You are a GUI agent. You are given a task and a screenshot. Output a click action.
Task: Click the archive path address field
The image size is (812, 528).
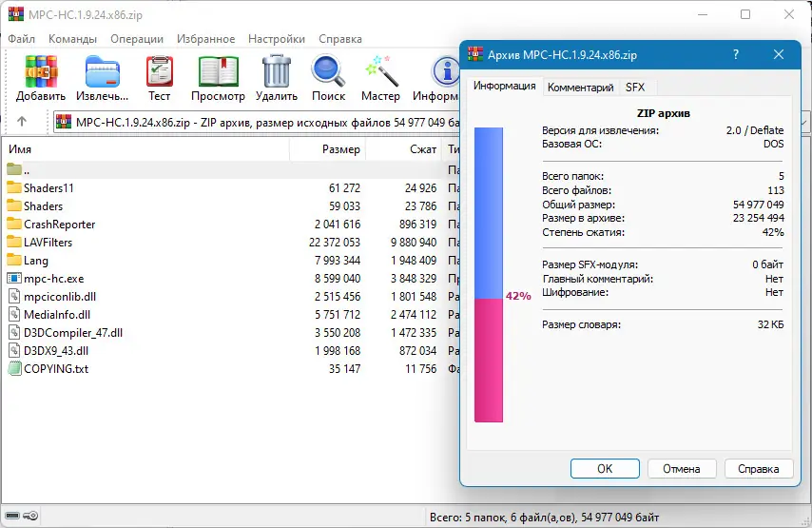[257, 123]
